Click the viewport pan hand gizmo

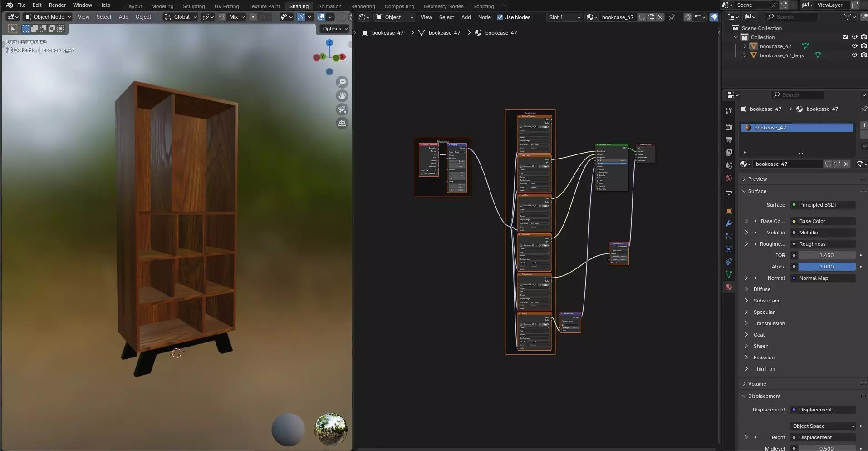342,96
